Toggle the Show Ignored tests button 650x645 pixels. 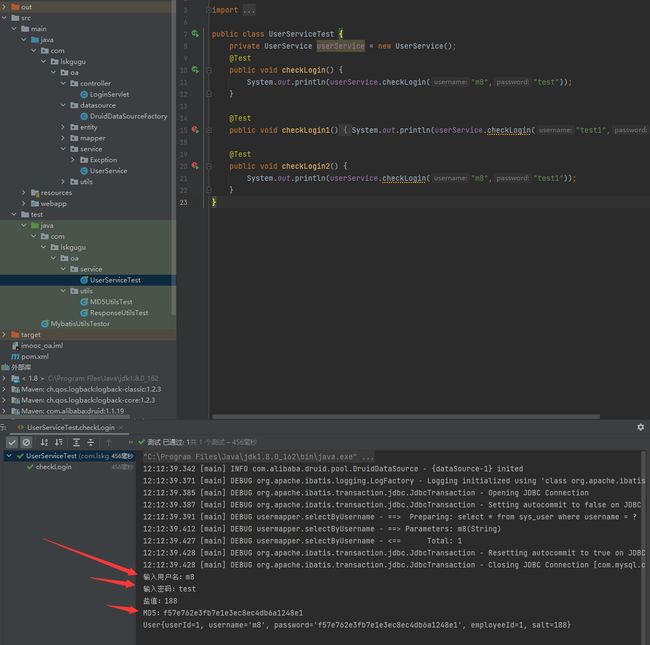coord(26,442)
